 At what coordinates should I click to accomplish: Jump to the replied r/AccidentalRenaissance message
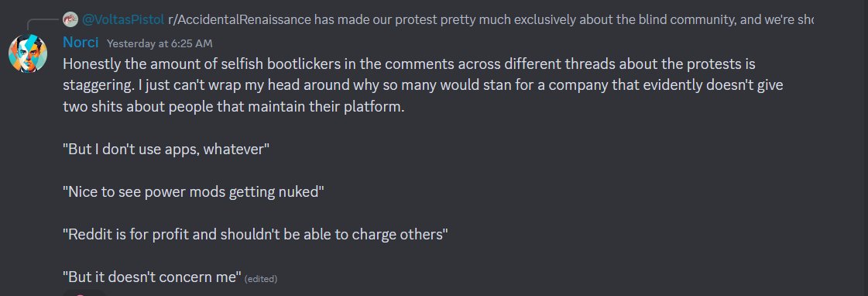point(490,20)
